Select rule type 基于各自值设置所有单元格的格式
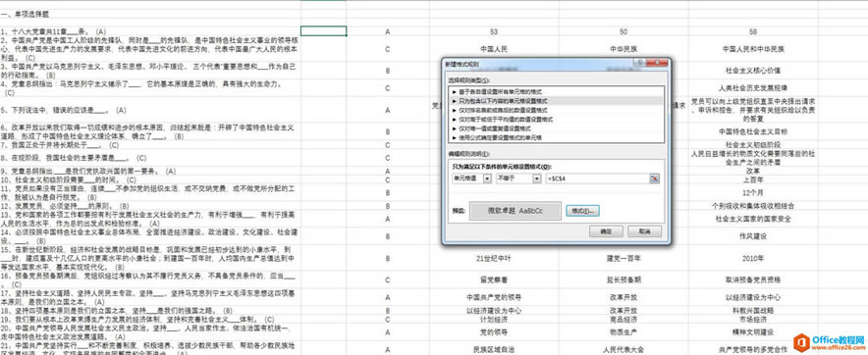868x355 pixels. click(x=557, y=92)
